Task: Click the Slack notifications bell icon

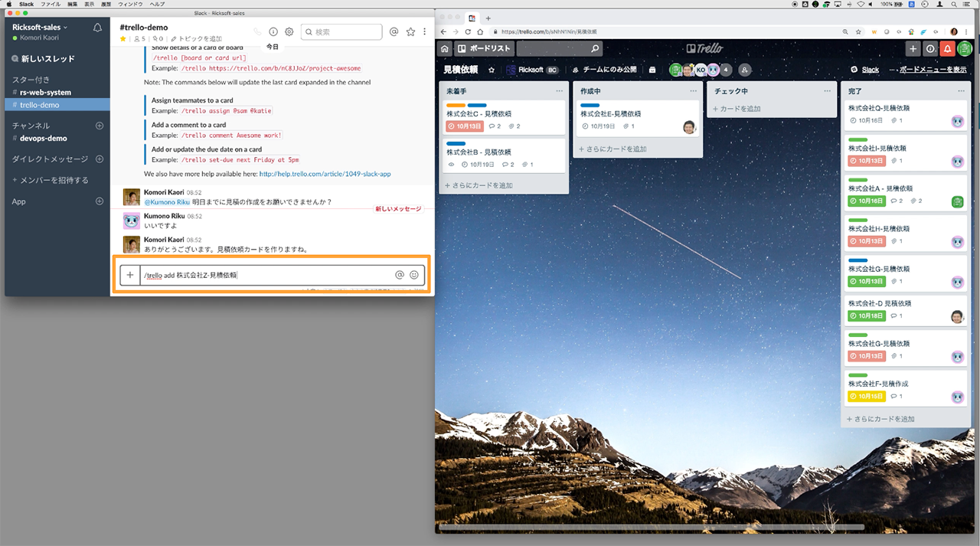Action: pyautogui.click(x=97, y=28)
